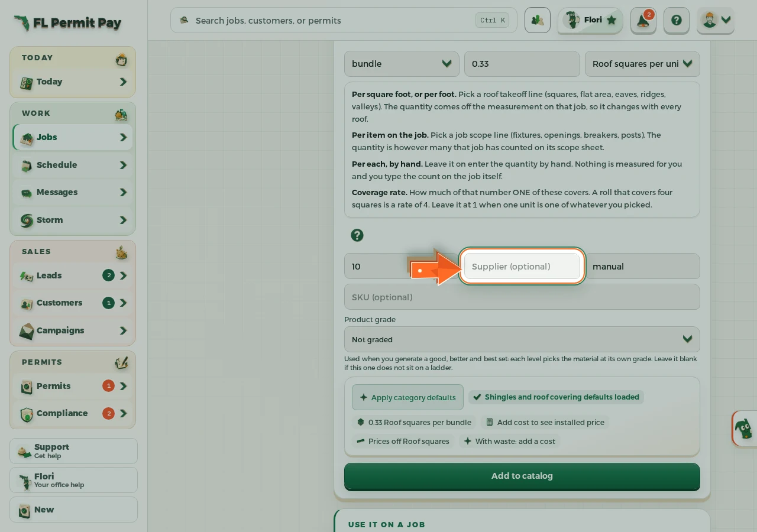
Task: Click the Permits section header icon
Action: coord(121,363)
